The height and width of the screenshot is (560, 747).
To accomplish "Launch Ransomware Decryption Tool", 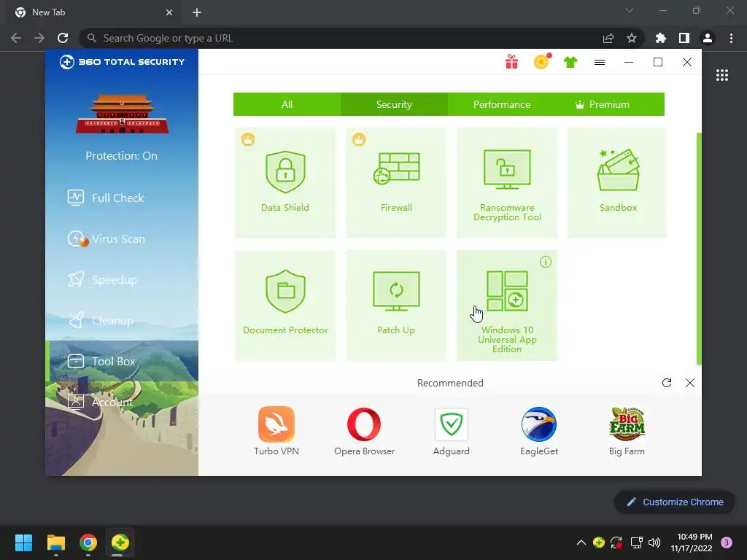I will click(x=507, y=182).
